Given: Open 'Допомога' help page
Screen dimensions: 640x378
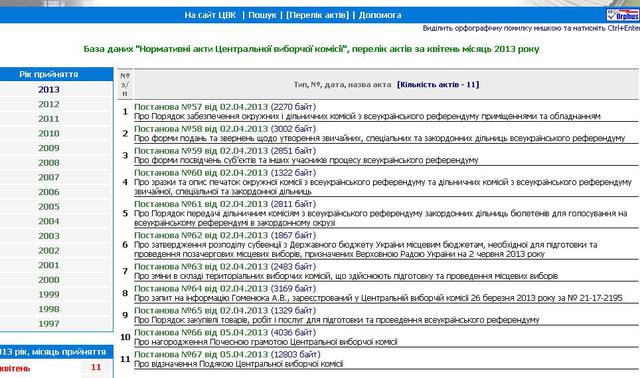Looking at the screenshot, I should point(380,15).
